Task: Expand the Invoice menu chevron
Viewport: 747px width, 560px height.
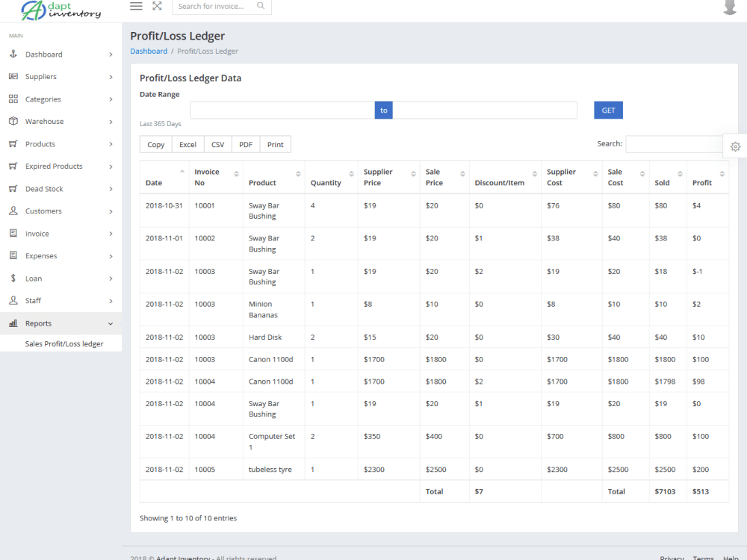Action: 111,233
